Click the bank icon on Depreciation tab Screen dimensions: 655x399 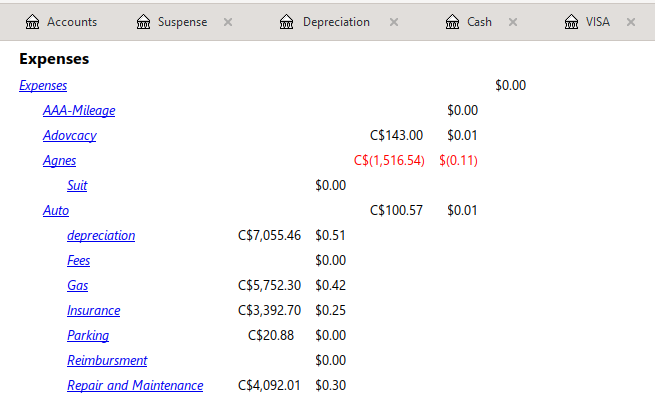coord(286,22)
